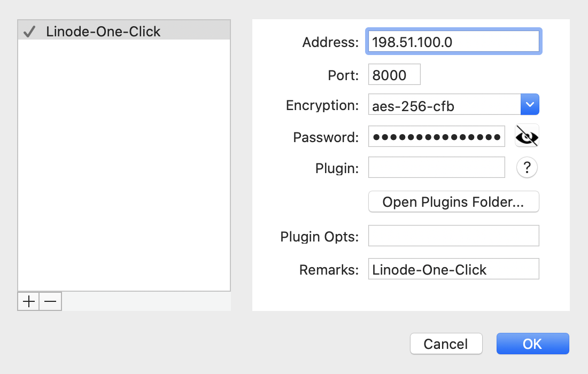Viewport: 588px width, 374px height.
Task: Click the question mark beside the Plugin field
Action: [527, 167]
